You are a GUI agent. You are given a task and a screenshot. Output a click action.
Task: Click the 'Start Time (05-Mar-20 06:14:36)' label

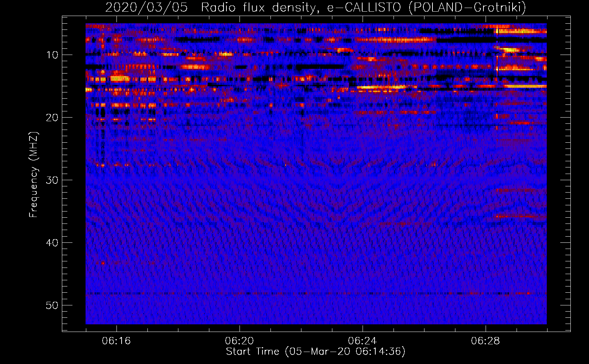316,352
